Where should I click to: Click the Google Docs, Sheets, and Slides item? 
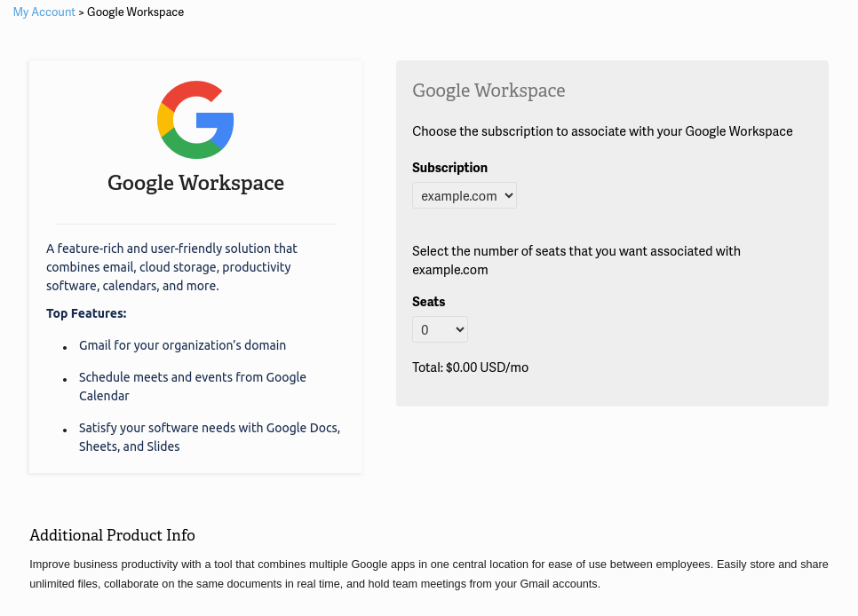point(209,437)
